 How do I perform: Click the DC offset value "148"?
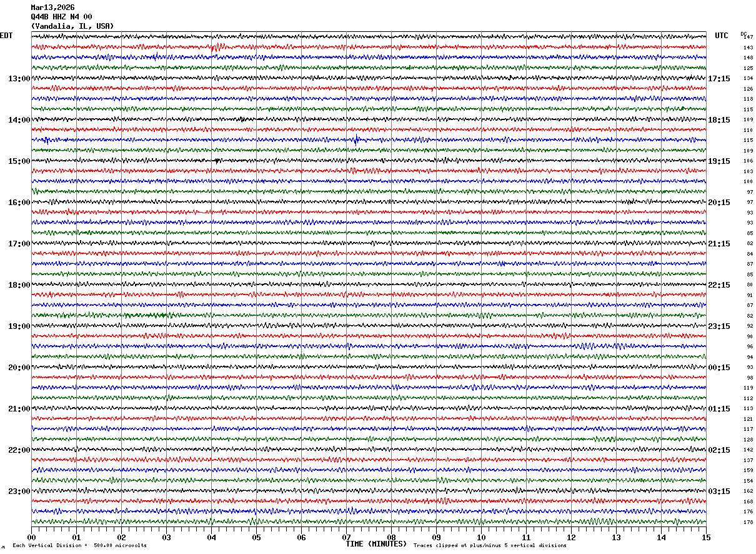click(x=749, y=58)
